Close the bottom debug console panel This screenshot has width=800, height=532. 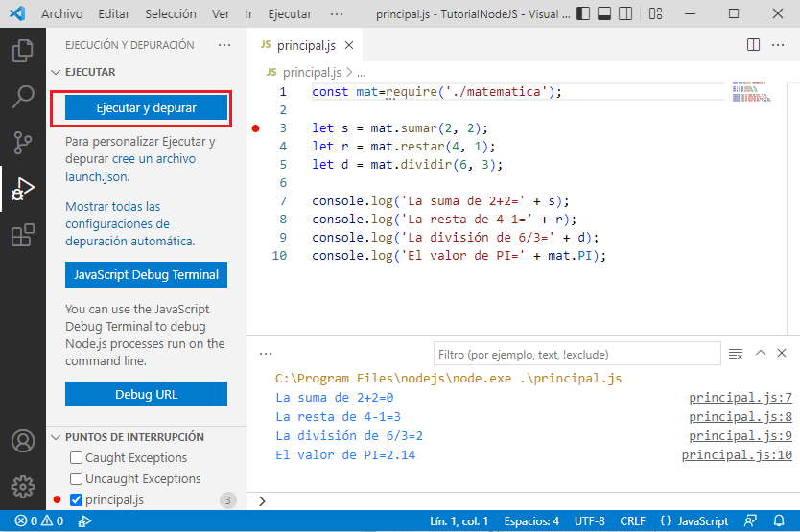tap(782, 353)
